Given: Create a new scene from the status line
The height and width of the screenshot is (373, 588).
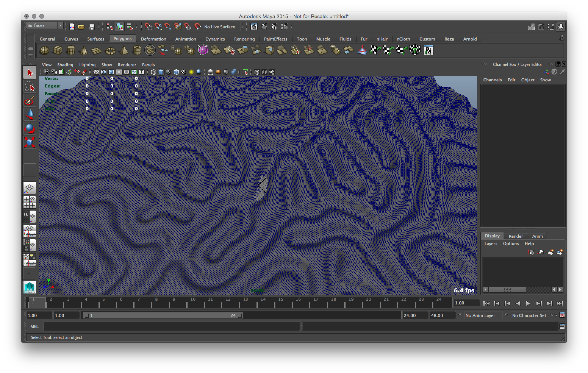Looking at the screenshot, I should coord(72,27).
